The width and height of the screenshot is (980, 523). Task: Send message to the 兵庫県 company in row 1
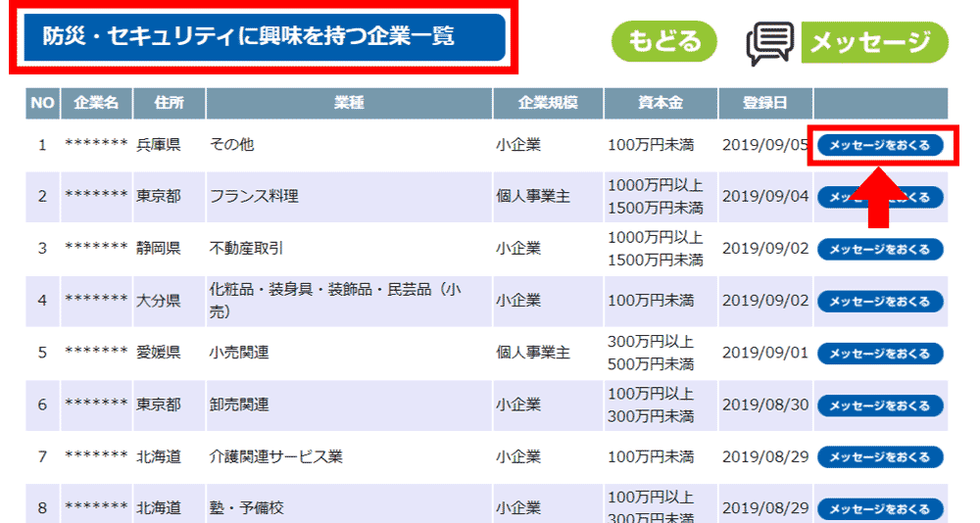click(x=879, y=145)
